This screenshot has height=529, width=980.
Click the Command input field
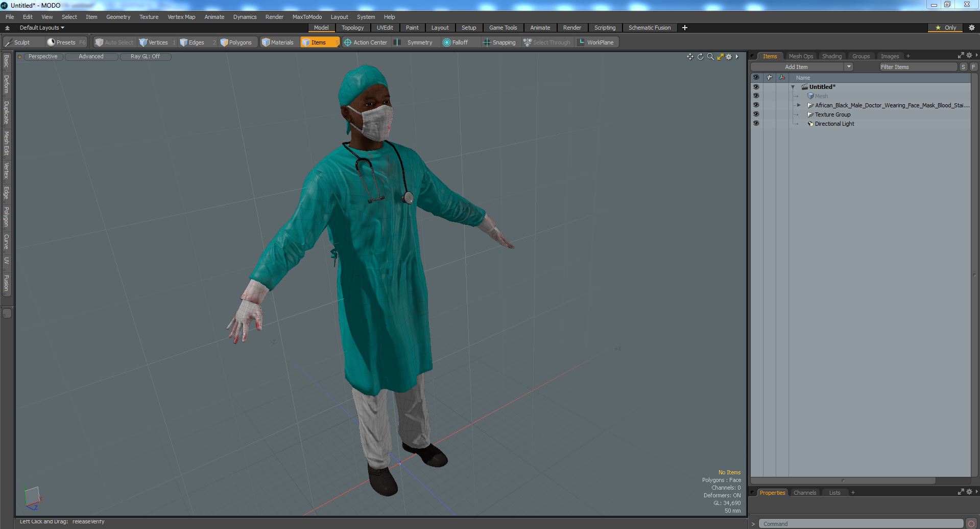coord(861,523)
